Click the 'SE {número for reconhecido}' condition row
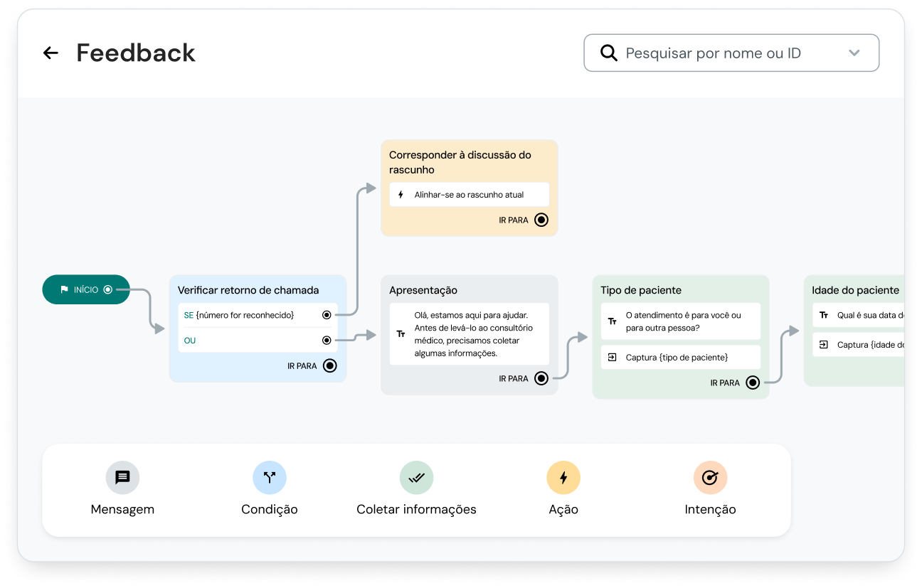This screenshot has width=922, height=588. click(258, 315)
